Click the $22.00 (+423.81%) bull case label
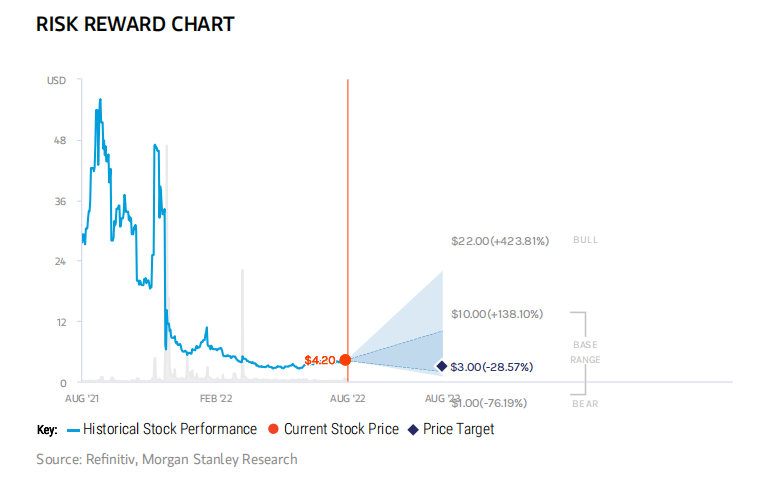This screenshot has width=770, height=479. 500,241
